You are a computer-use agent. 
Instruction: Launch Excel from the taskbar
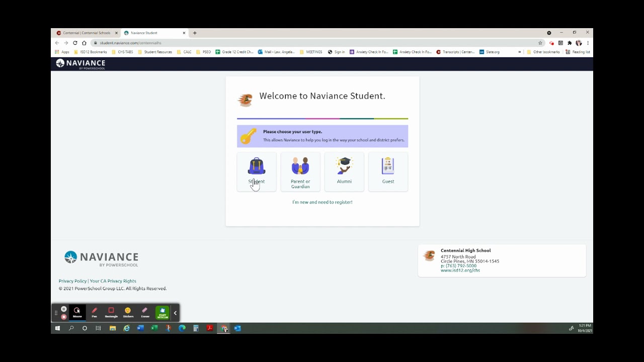154,328
